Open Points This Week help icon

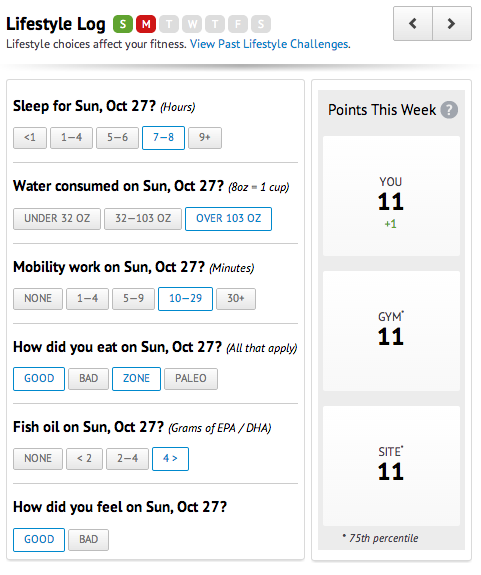pyautogui.click(x=449, y=110)
